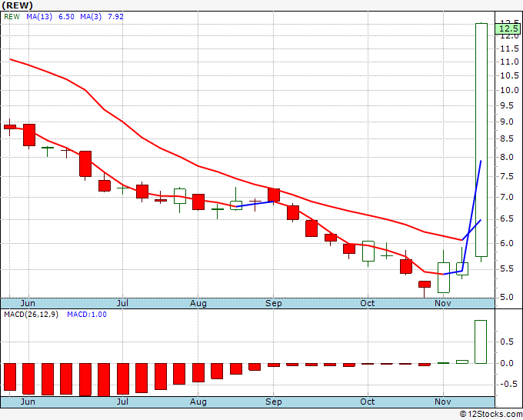Click the first red candlestick in early June
This screenshot has height=420, width=523.
(10, 126)
